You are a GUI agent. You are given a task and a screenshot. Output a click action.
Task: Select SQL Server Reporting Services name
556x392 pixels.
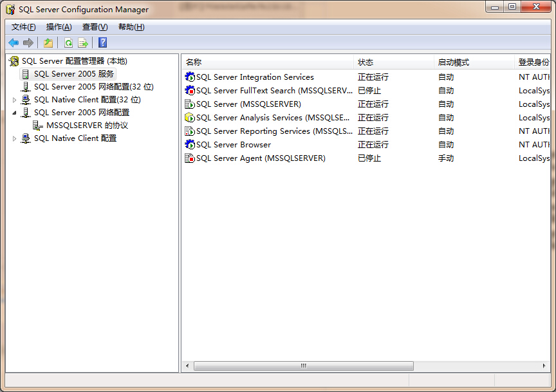tap(274, 131)
